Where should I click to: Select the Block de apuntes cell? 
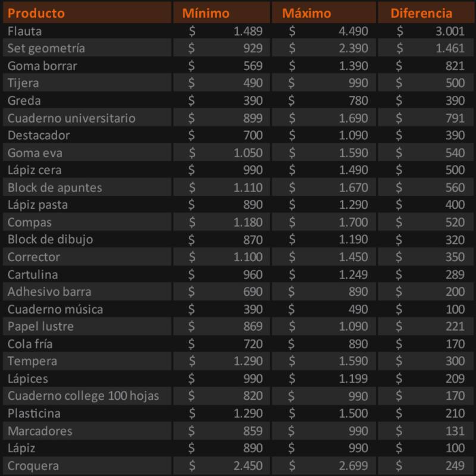pyautogui.click(x=55, y=187)
